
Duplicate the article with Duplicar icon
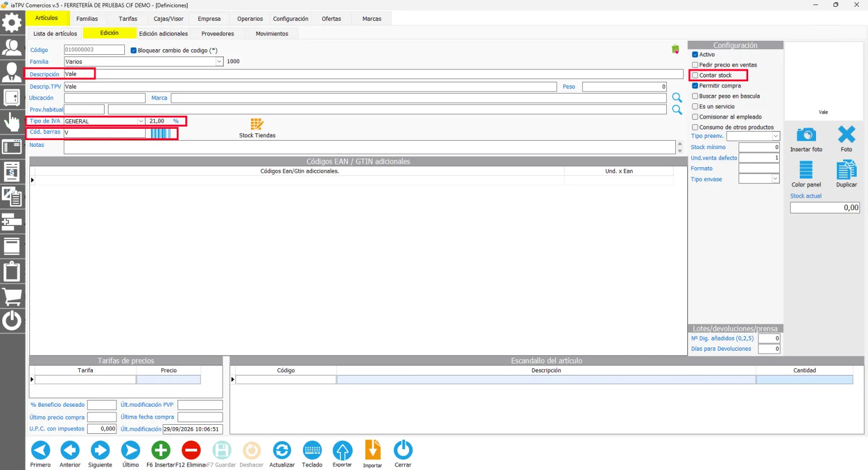click(847, 169)
